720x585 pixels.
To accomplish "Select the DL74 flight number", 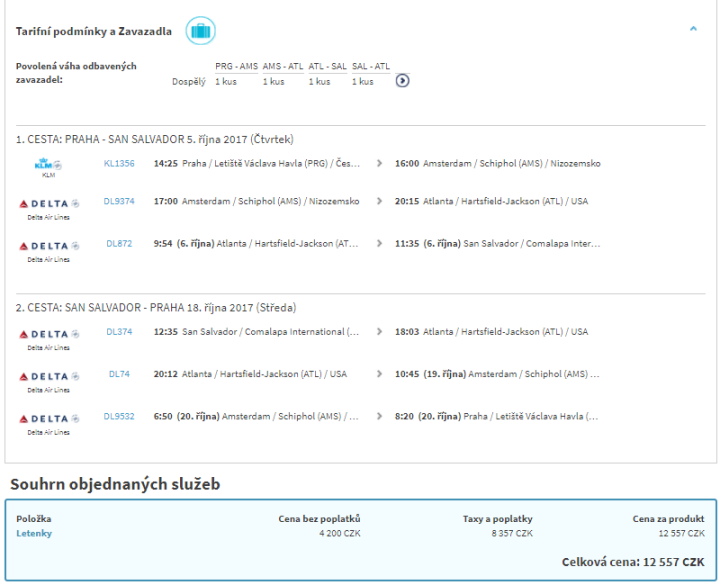I will [x=119, y=374].
